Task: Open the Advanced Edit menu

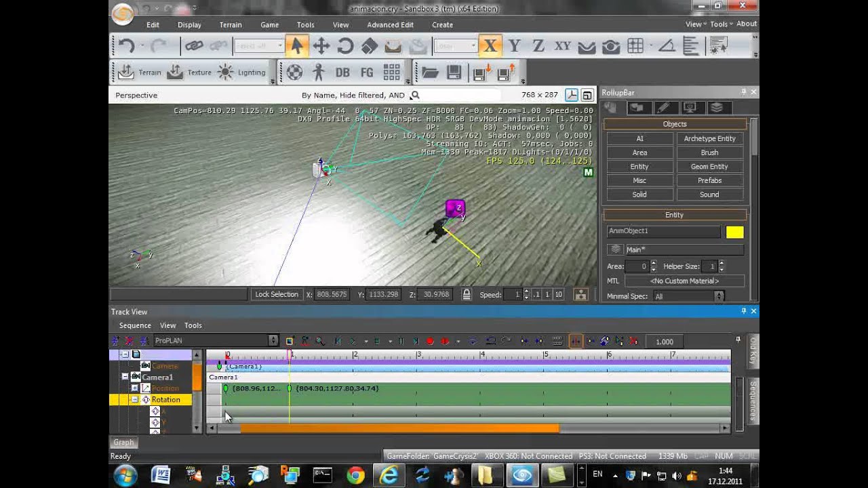Action: (x=390, y=24)
